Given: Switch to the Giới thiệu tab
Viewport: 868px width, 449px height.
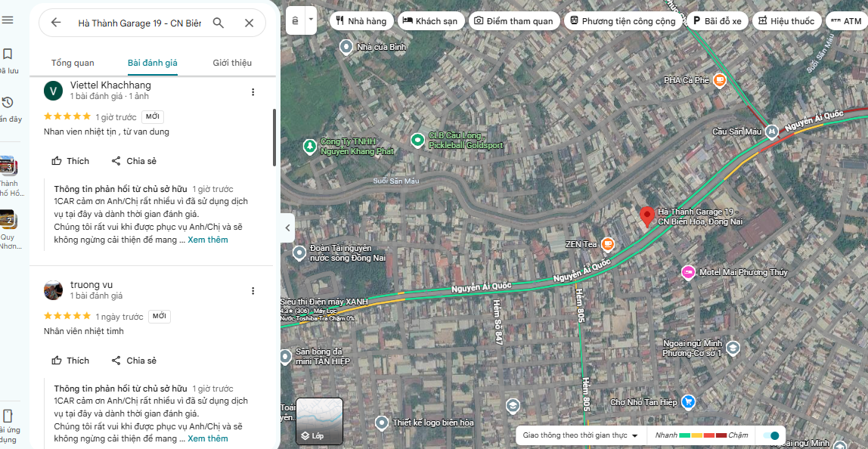Looking at the screenshot, I should coord(232,63).
